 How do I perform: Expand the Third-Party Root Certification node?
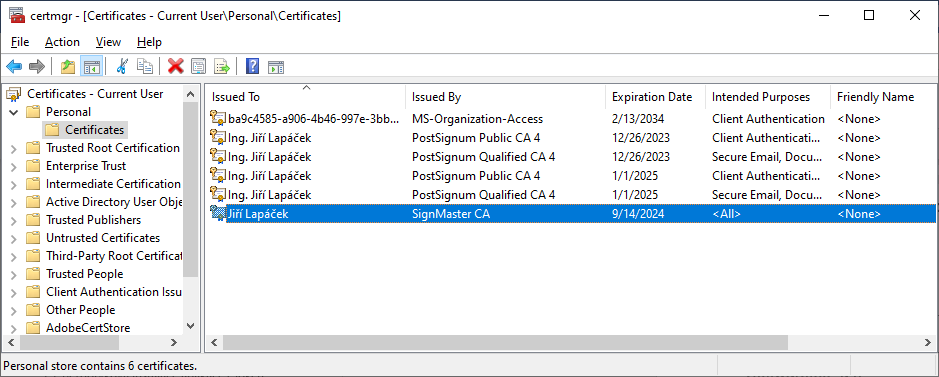(14, 256)
